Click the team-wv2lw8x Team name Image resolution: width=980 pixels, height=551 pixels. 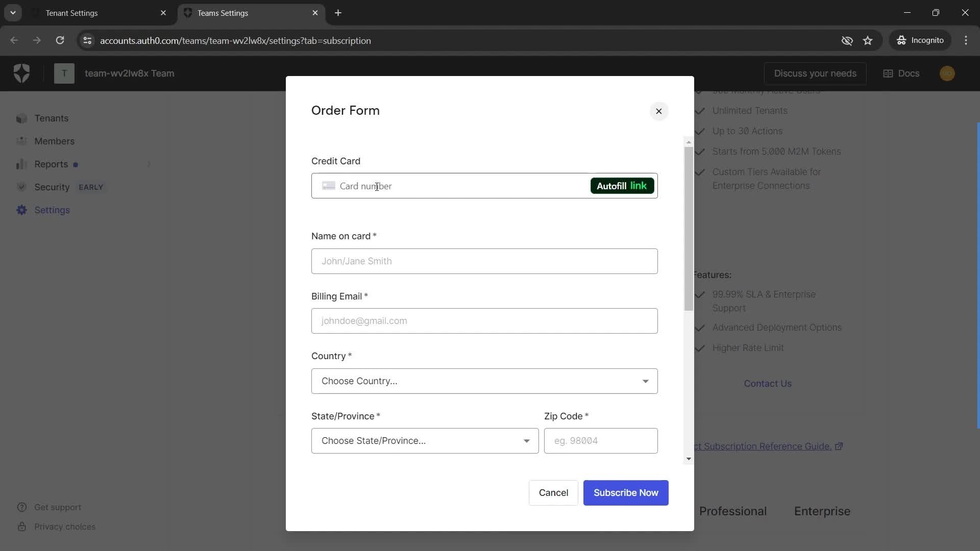(129, 73)
